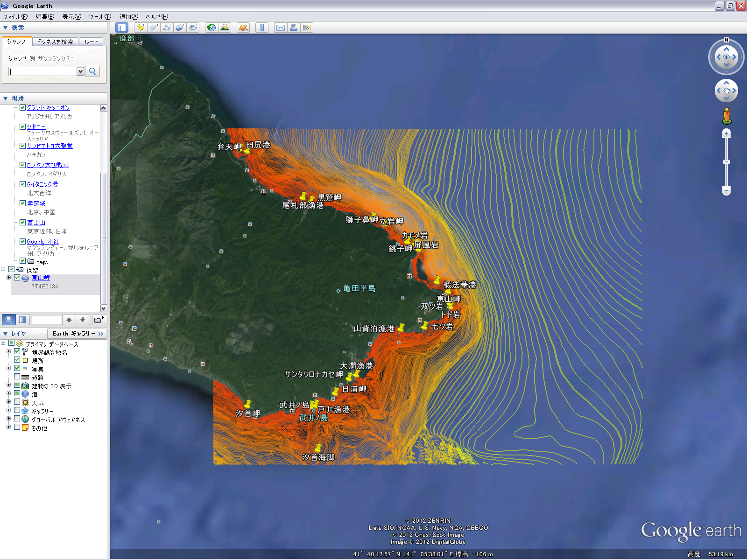Enable the 道路 layer checkbox
The height and width of the screenshot is (560, 747).
(x=17, y=377)
